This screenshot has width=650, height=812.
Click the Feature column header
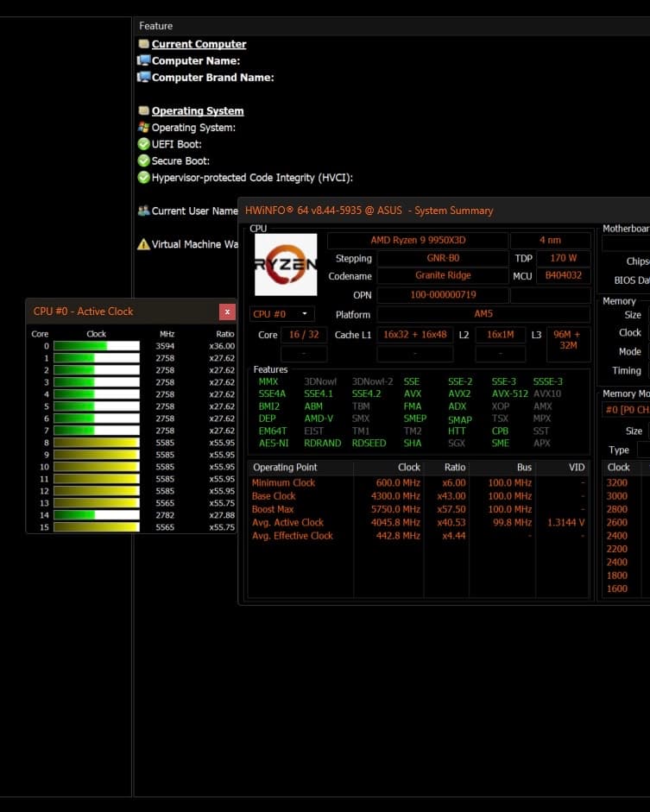pos(156,26)
